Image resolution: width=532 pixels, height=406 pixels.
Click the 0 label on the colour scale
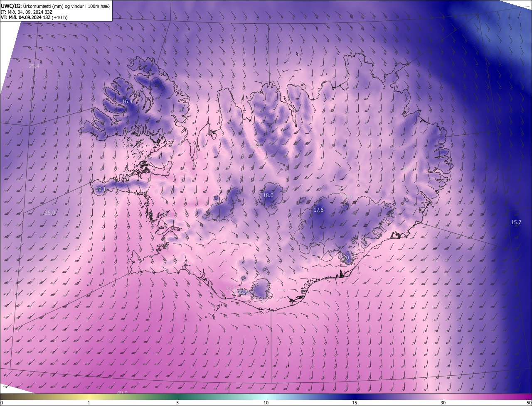pyautogui.click(x=2, y=403)
